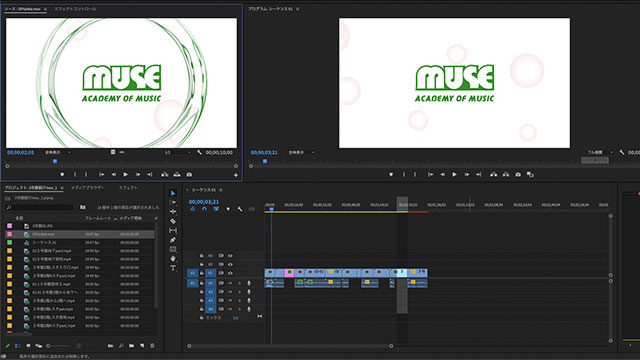Toggle V1 source patching button
The image size is (640, 360).
click(192, 273)
